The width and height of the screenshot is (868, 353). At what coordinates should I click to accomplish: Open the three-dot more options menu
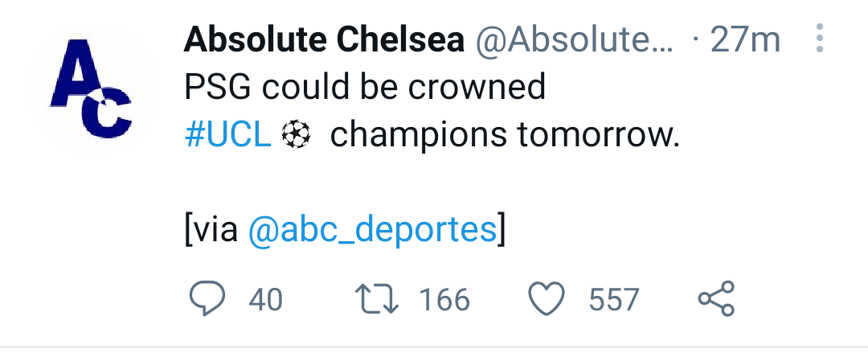(819, 39)
